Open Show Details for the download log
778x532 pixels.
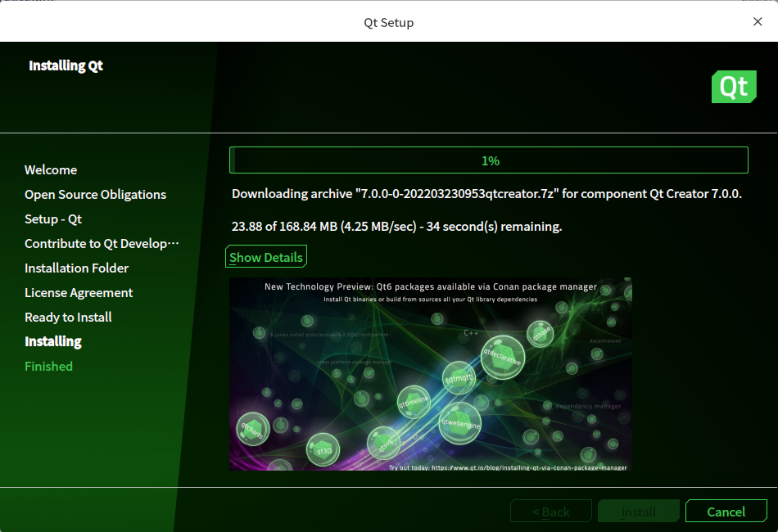click(x=265, y=256)
